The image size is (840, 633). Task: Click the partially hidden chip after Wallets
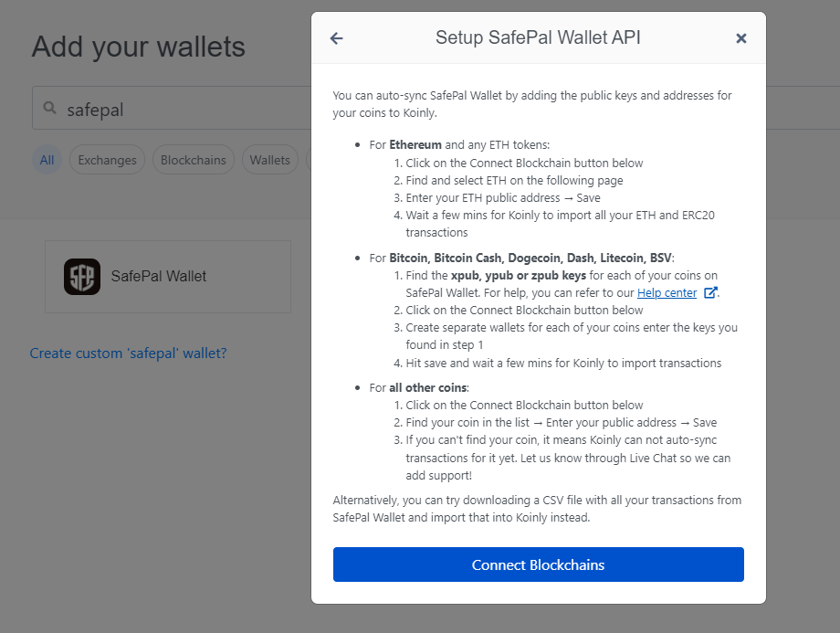tap(309, 160)
